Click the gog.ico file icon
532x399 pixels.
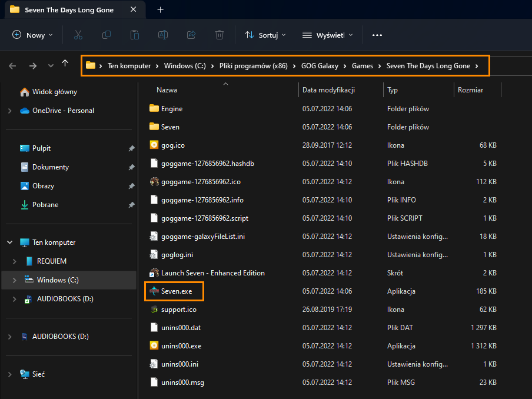tap(154, 145)
